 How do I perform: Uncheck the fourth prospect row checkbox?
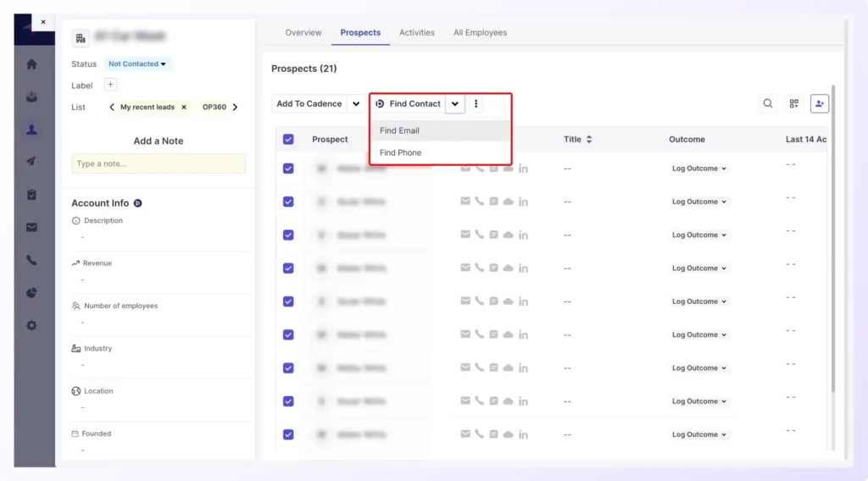288,268
